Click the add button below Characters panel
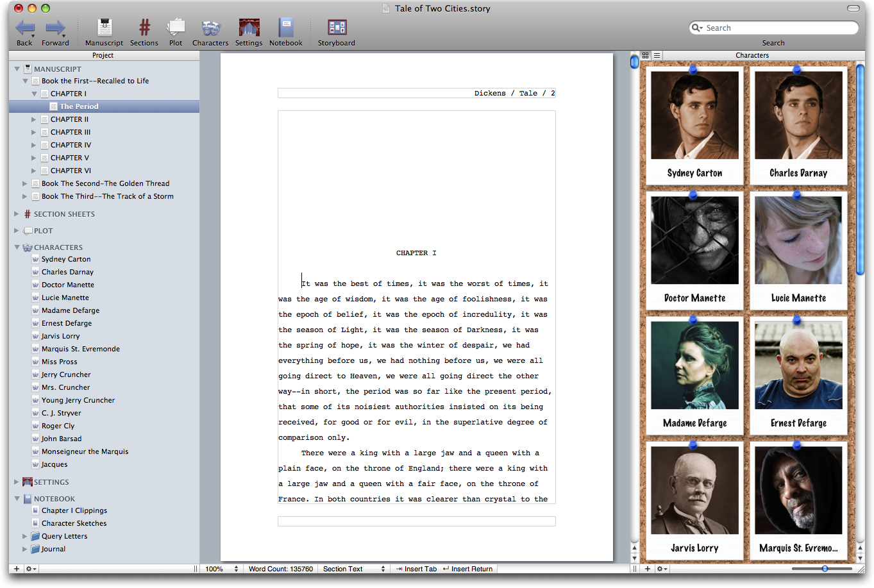This screenshot has width=874, height=588. (648, 569)
